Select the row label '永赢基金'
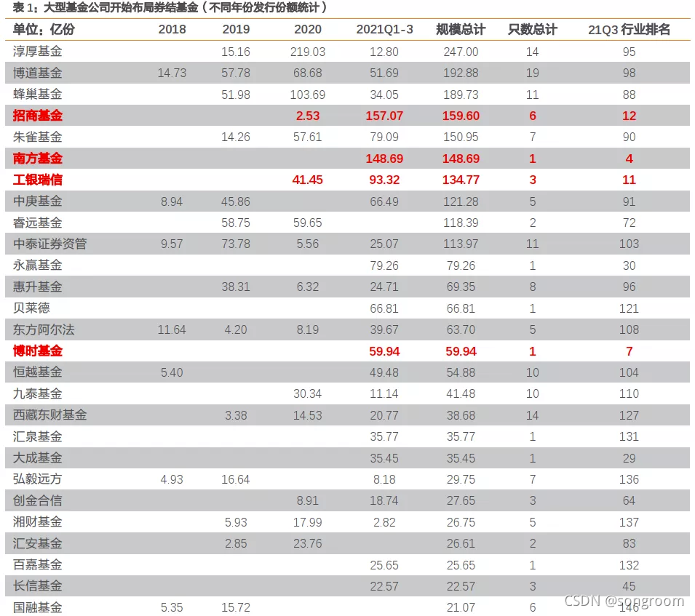Screen dimensions: 695x616 pyautogui.click(x=37, y=265)
